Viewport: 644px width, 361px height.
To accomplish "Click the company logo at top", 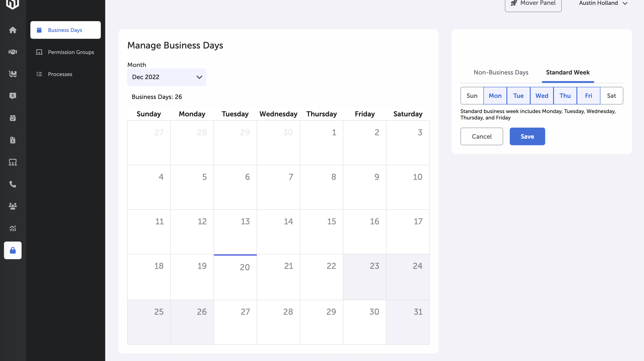I will coord(13,4).
